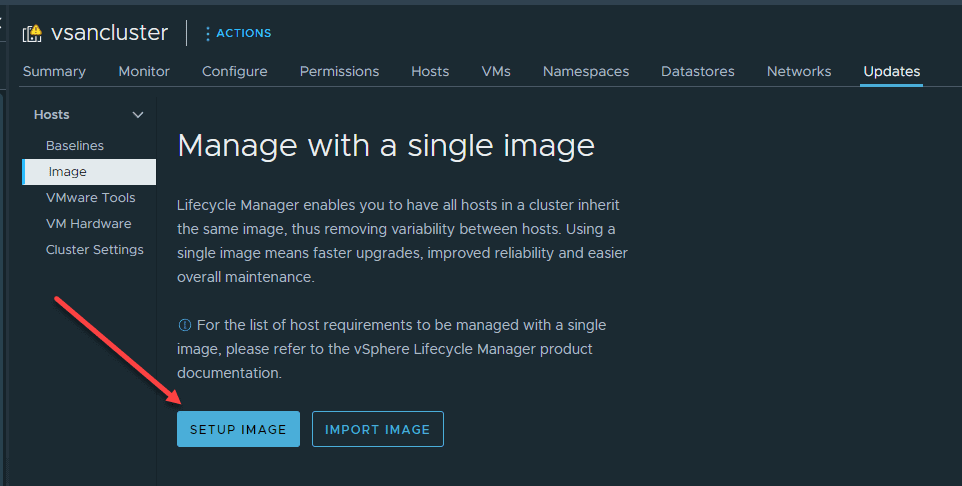The height and width of the screenshot is (486, 962).
Task: Open the Namespaces tab
Action: (586, 71)
